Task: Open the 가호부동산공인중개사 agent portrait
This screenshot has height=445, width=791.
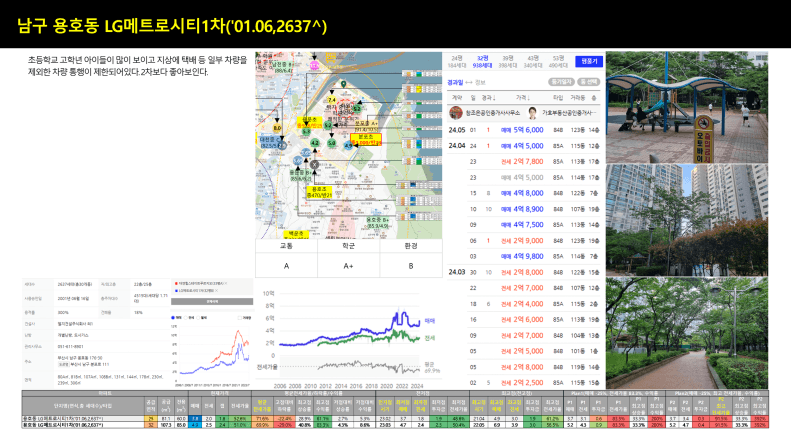Action: [x=532, y=113]
